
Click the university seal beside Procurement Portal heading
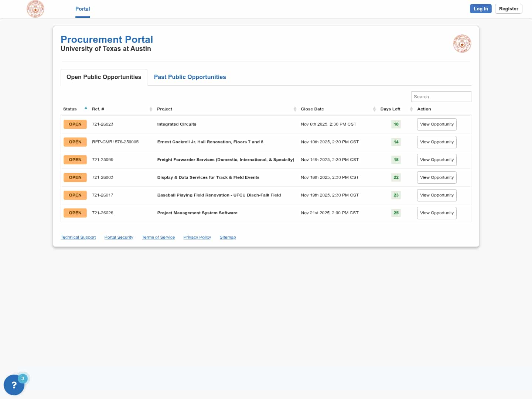pos(462,44)
